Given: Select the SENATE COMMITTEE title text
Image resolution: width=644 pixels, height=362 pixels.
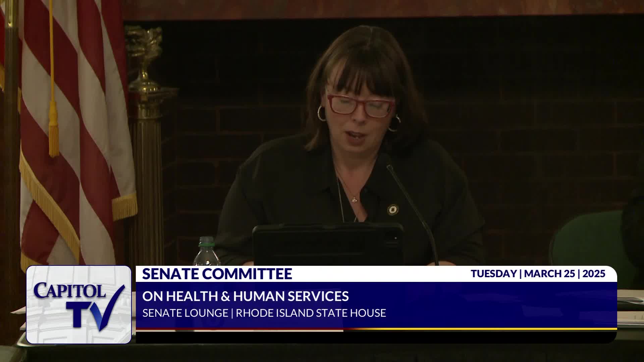Looking at the screenshot, I should point(217,274).
